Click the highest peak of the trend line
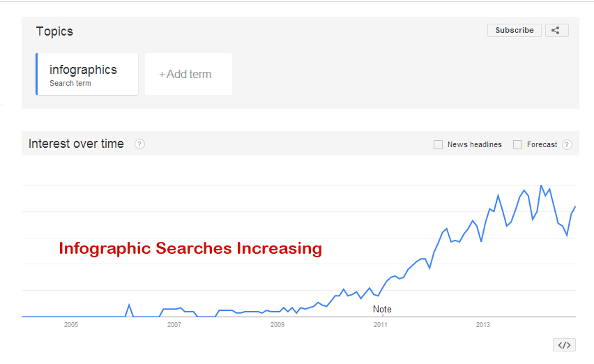The height and width of the screenshot is (364, 594). [541, 185]
